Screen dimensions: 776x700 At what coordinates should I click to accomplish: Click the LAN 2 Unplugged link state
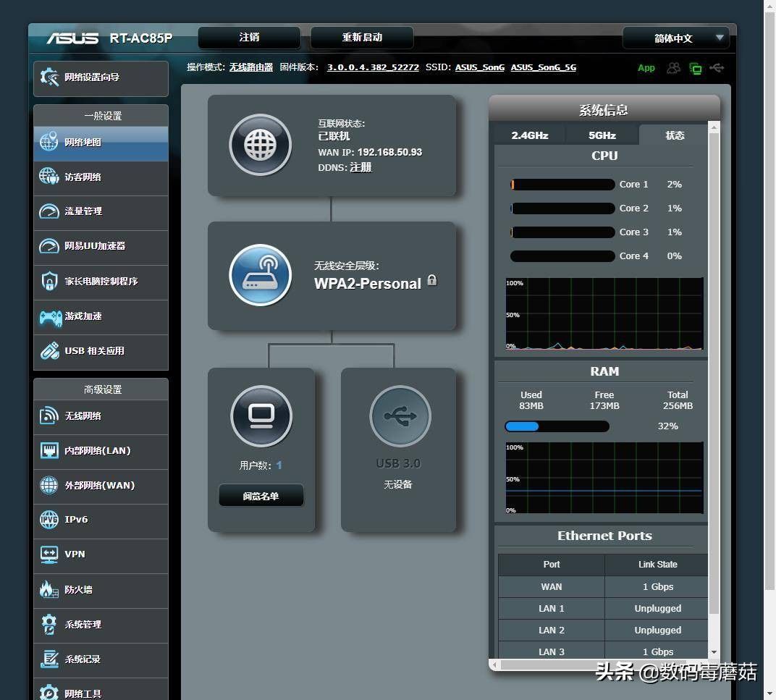coord(658,631)
